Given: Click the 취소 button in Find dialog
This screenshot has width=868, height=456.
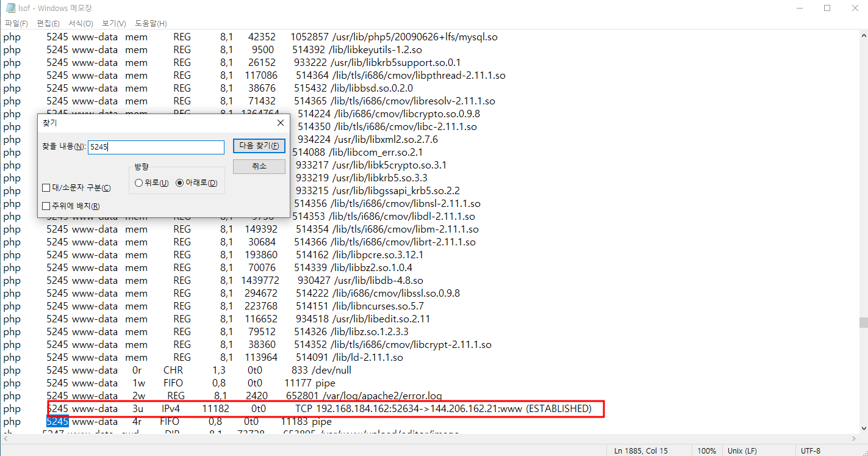Looking at the screenshot, I should coord(259,166).
